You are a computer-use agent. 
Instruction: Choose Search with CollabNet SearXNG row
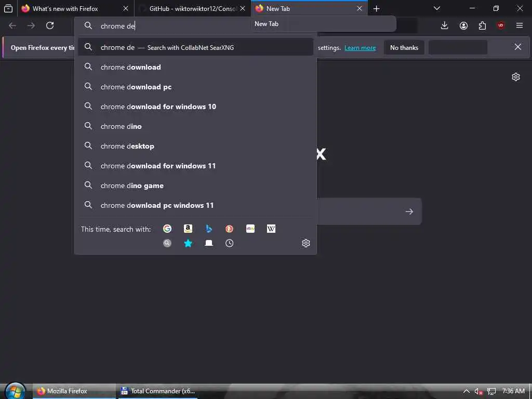195,47
